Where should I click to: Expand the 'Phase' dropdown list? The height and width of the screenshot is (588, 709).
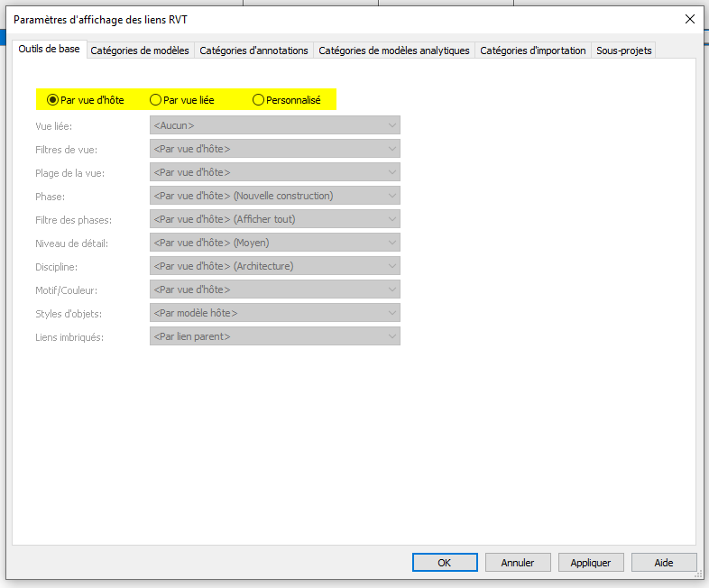coord(274,196)
